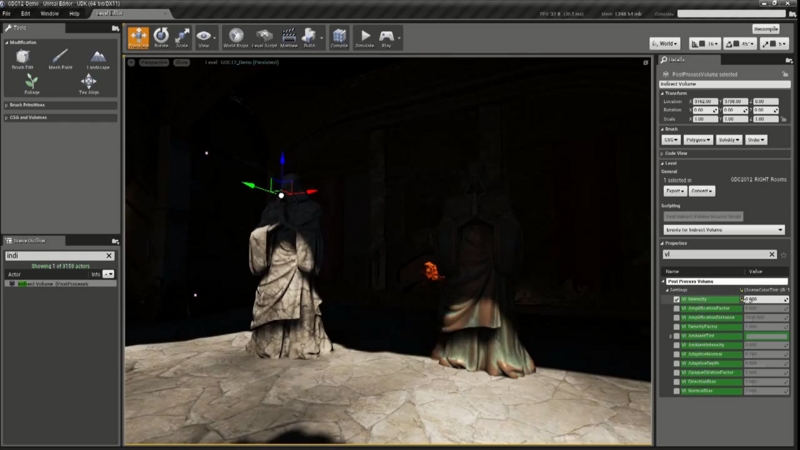
Task: Clear the Properties filter text
Action: pos(772,254)
